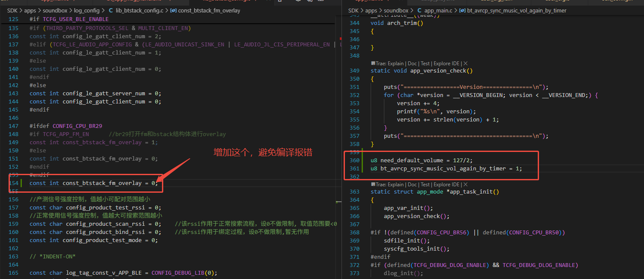Place cursor on "const_btstack_fm_overlay = 1;" line
Screen dimensions: 644x279
click(x=94, y=143)
